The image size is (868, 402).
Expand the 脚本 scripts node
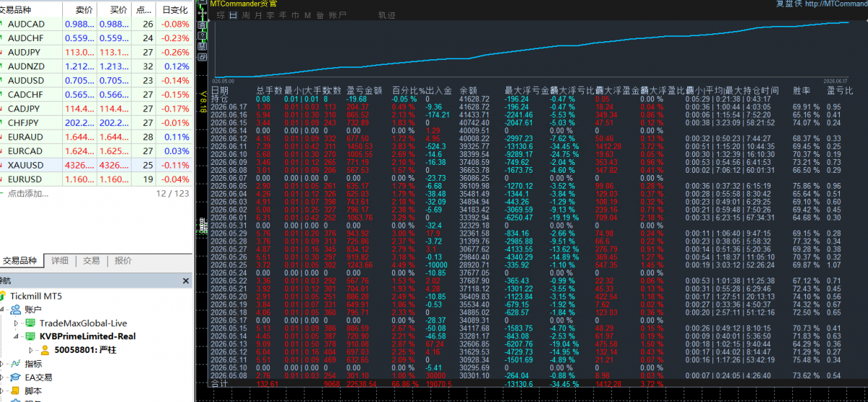tap(1, 390)
